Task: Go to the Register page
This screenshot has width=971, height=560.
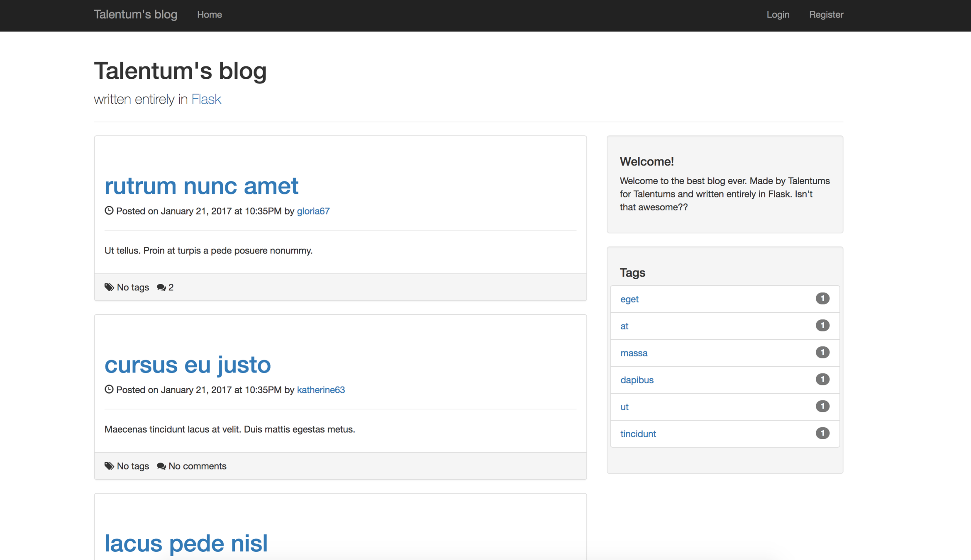Action: (826, 15)
